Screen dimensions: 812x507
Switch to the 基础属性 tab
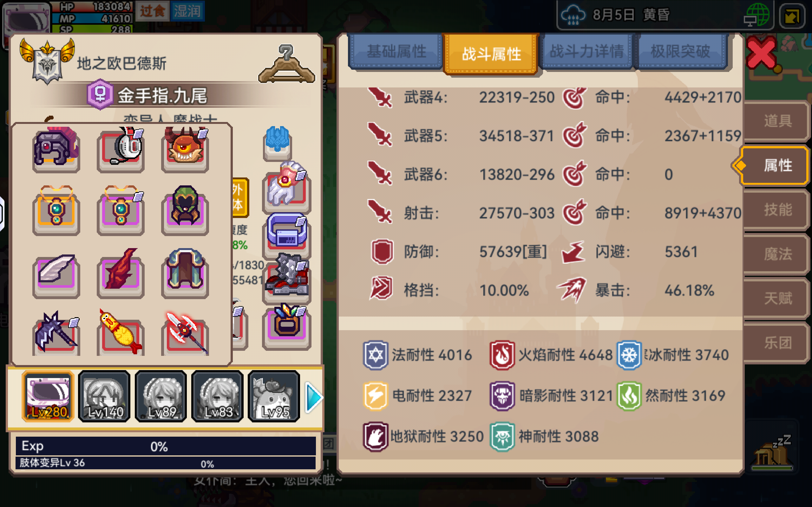396,52
